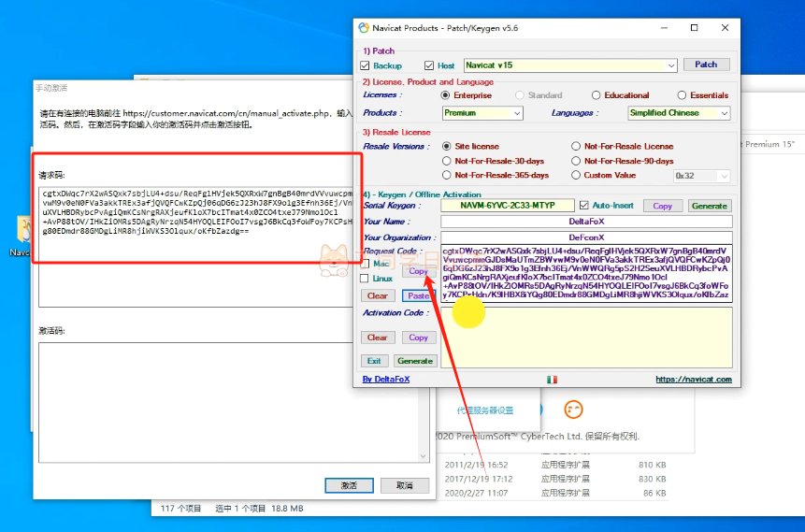This screenshot has width=805, height=532.
Task: Choose Not-For-Resale-90-days radio option
Action: tap(576, 161)
